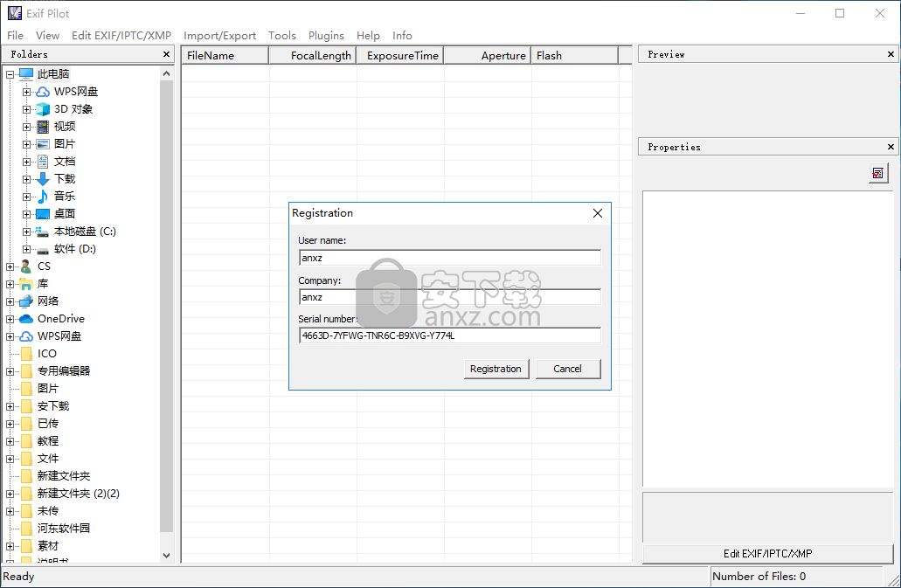Click the 库 libraries icon
The width and height of the screenshot is (901, 588).
click(26, 284)
